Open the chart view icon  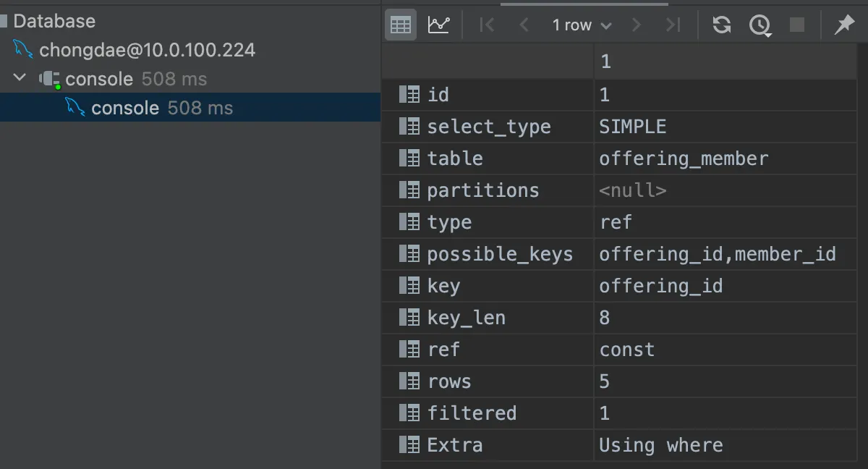438,25
